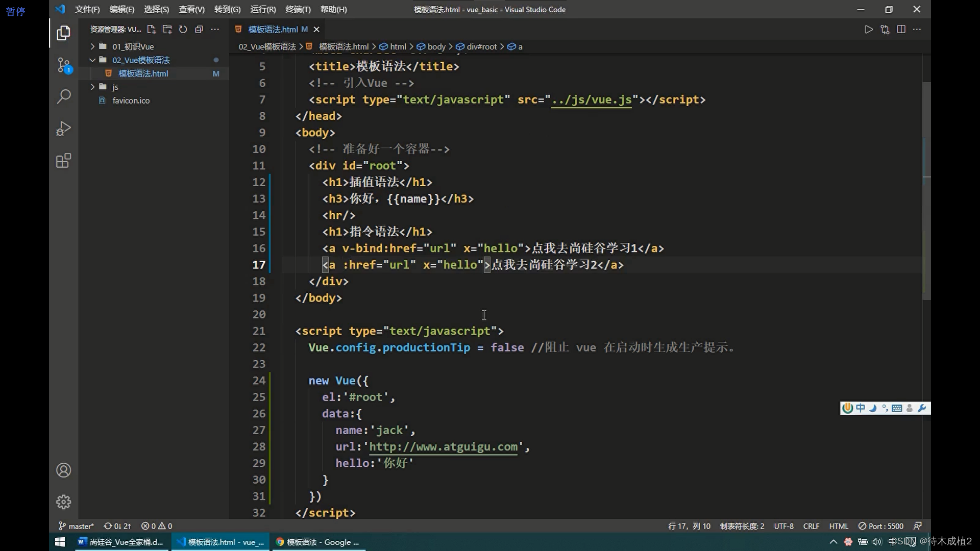Expand the 01_初识Vue folder

click(x=153, y=46)
